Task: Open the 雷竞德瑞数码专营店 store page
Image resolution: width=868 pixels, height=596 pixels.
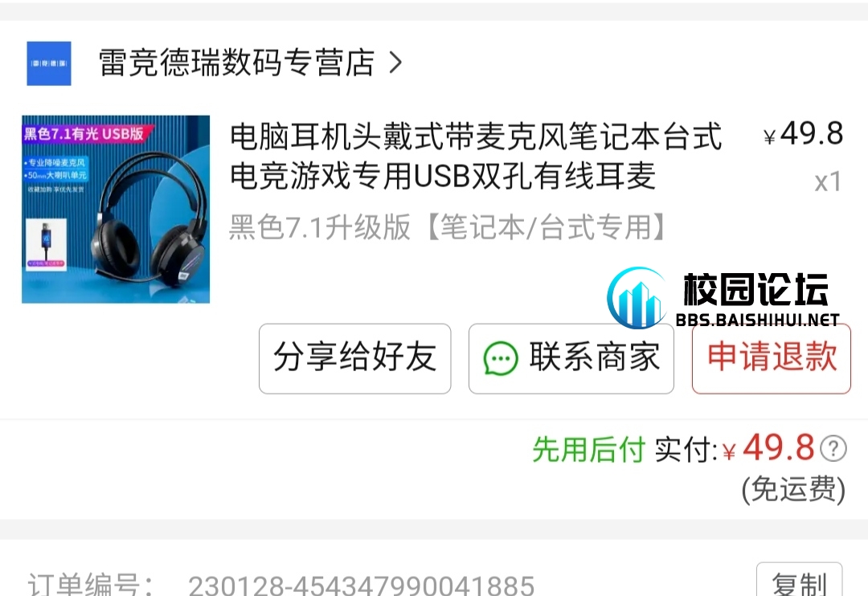Action: (236, 63)
